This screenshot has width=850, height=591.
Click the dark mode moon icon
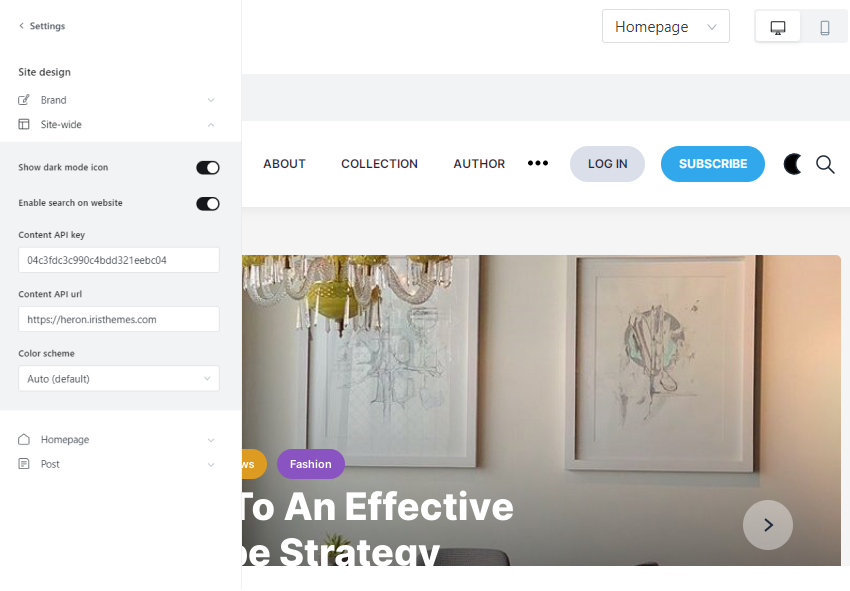click(792, 164)
